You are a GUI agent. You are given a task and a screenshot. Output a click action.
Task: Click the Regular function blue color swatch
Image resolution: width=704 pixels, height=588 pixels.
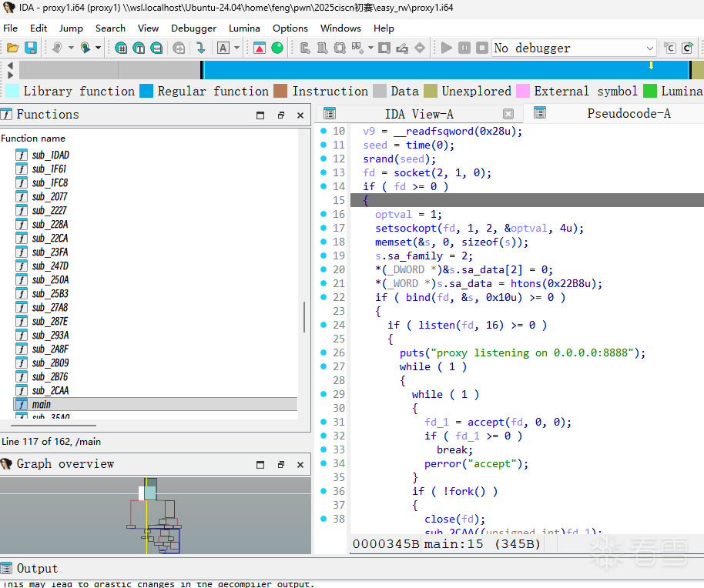click(x=146, y=91)
